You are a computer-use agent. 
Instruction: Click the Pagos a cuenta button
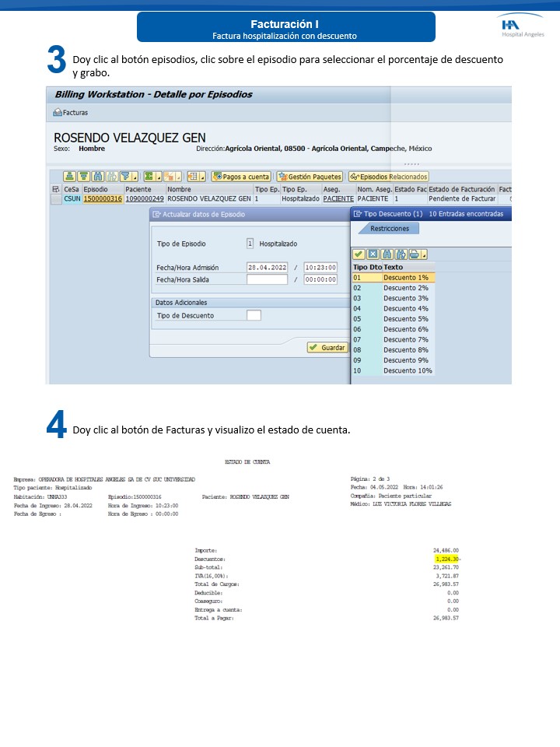tap(241, 177)
